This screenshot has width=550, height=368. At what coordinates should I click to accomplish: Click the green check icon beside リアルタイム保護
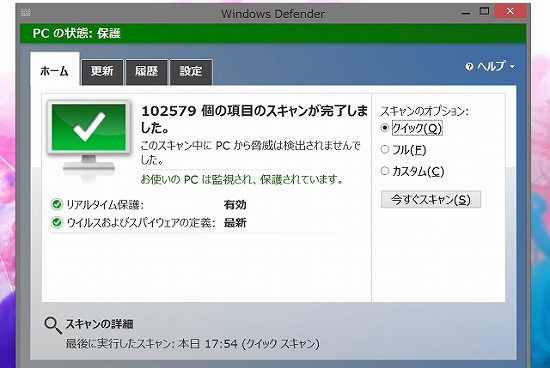pyautogui.click(x=56, y=204)
